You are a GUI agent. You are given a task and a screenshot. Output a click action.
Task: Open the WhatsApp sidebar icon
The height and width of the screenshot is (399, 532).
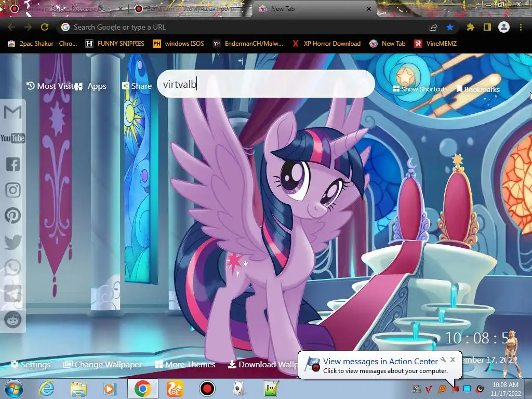pos(13,268)
